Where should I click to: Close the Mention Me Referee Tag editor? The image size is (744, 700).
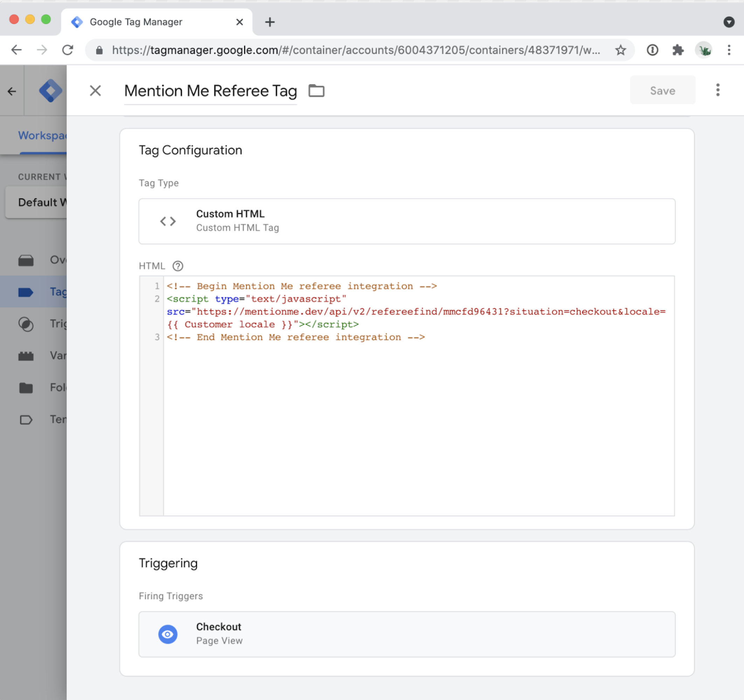tap(95, 91)
